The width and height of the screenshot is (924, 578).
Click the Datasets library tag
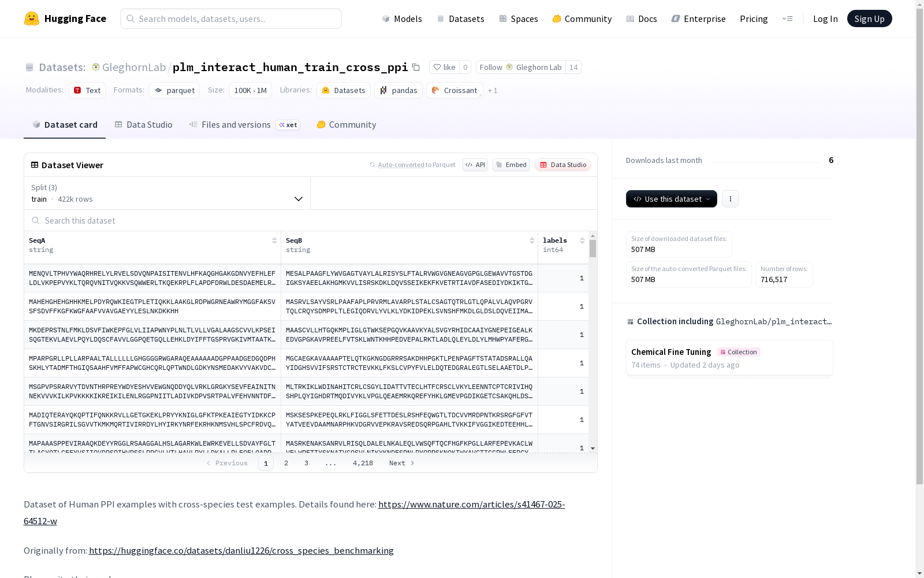(x=343, y=90)
